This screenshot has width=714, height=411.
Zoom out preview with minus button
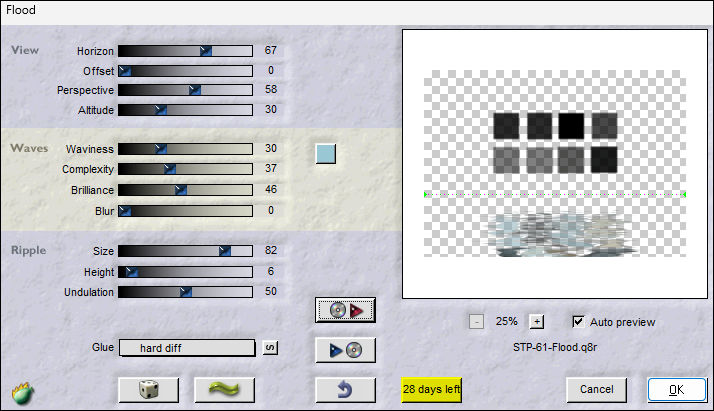476,322
